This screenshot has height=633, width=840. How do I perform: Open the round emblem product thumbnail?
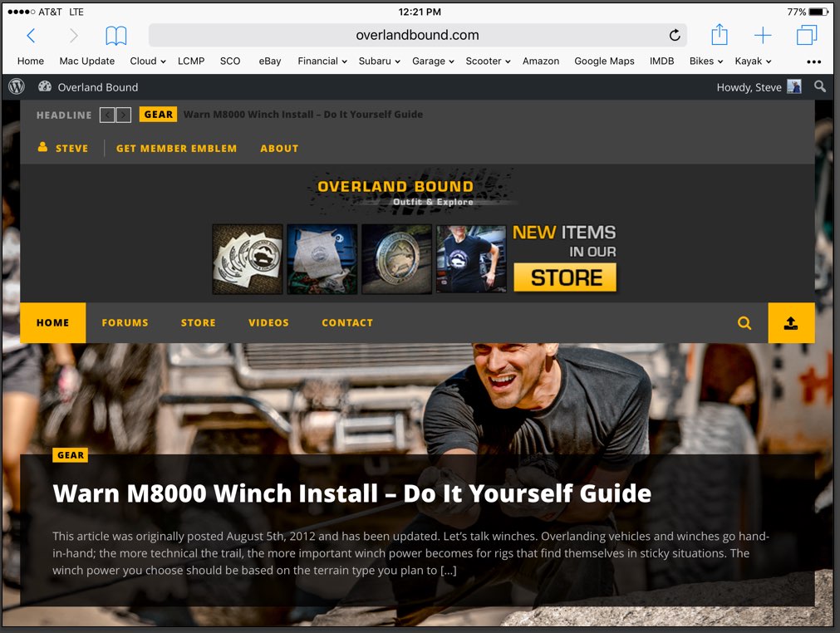click(396, 259)
